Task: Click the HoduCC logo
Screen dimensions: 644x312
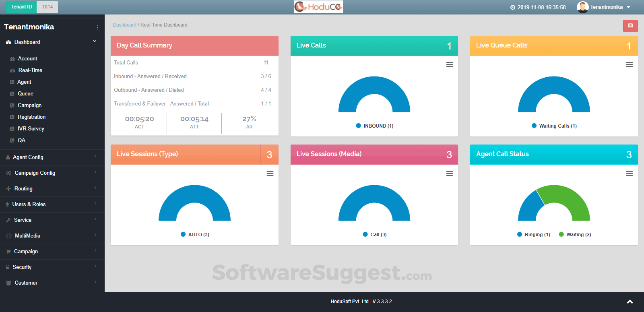Action: point(318,7)
